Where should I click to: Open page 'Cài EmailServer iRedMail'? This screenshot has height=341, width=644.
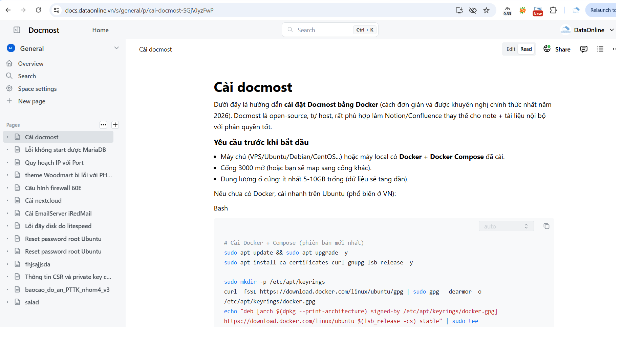pos(58,213)
